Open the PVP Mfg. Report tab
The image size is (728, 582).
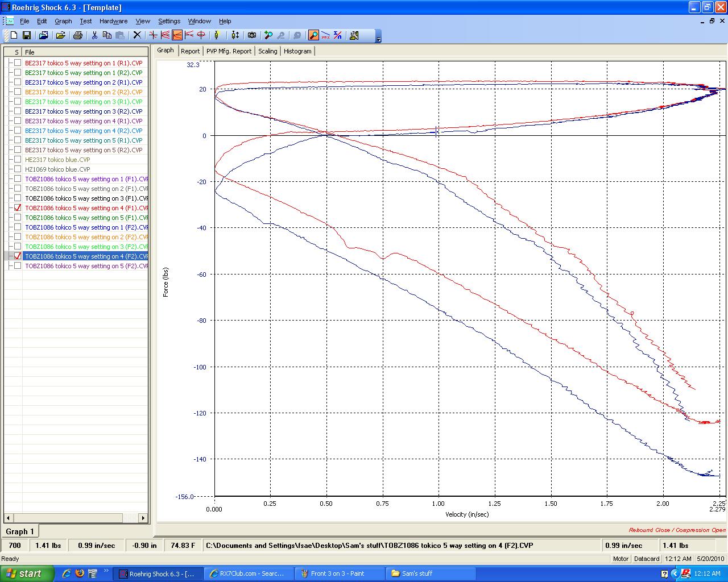(x=229, y=51)
